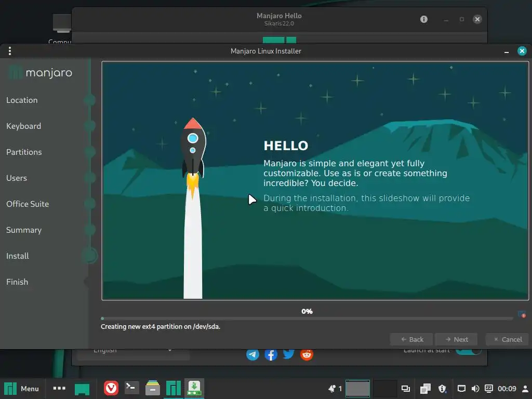This screenshot has height=399, width=532.
Task: Select the Install step in sidebar
Action: click(18, 256)
